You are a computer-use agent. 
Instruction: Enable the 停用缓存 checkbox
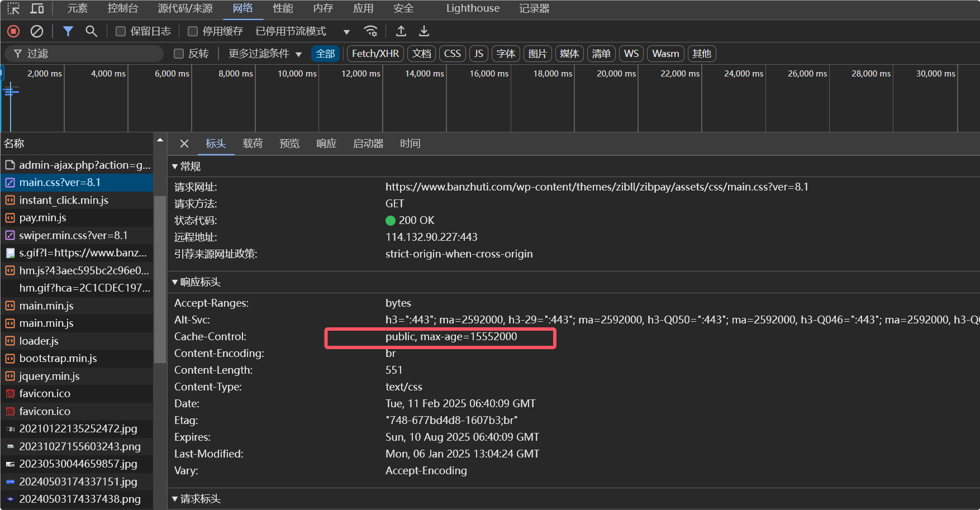(x=193, y=31)
